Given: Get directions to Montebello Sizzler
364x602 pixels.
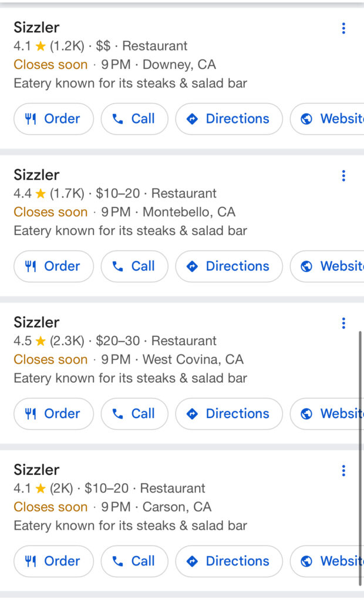Looking at the screenshot, I should pyautogui.click(x=229, y=266).
